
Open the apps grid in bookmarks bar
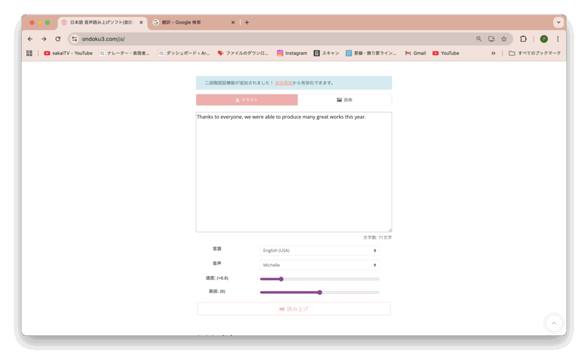coord(29,53)
